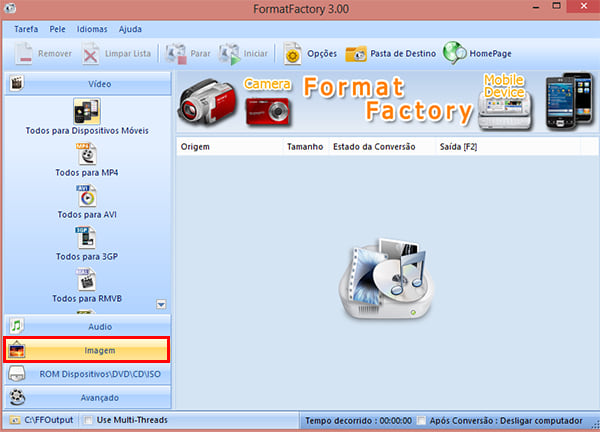The image size is (600, 432).
Task: Click the Pasta de Destino label
Action: tap(403, 54)
